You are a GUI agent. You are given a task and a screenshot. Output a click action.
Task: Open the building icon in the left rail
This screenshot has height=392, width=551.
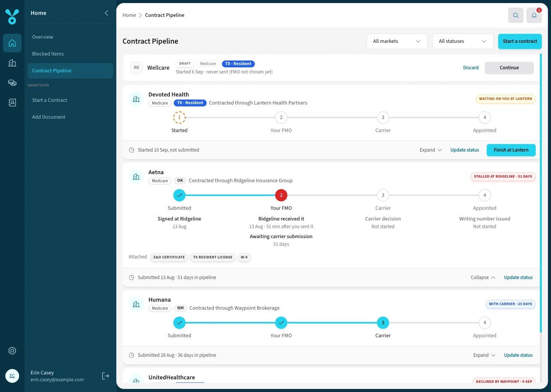click(12, 63)
